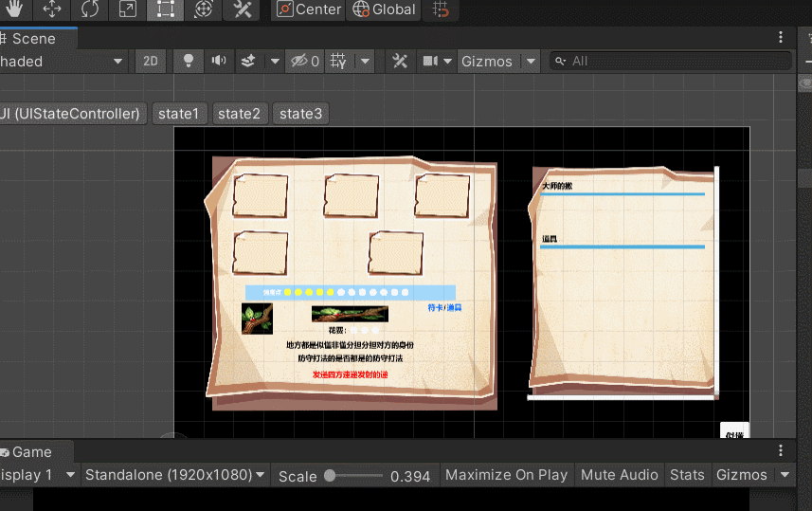Click the red warning text line
812x511 pixels.
tap(350, 374)
